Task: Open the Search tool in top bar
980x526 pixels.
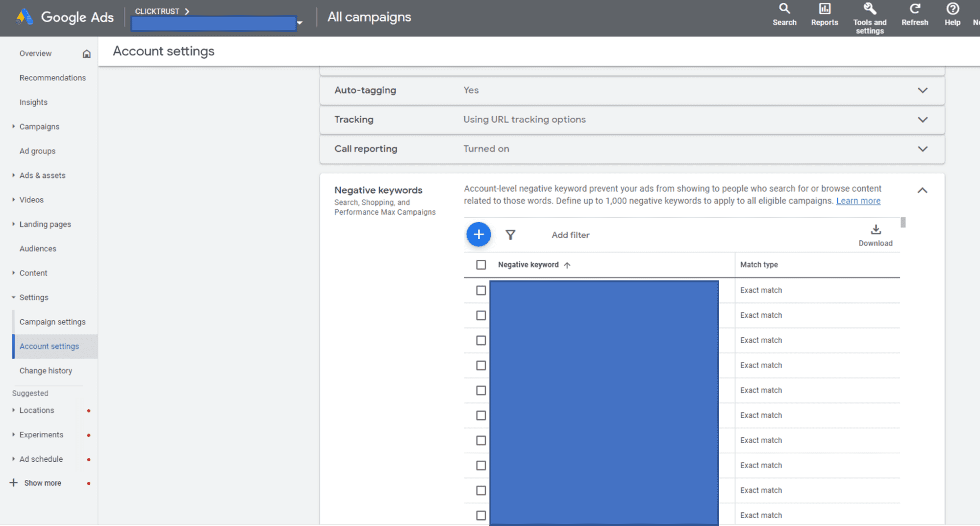Action: coord(784,15)
